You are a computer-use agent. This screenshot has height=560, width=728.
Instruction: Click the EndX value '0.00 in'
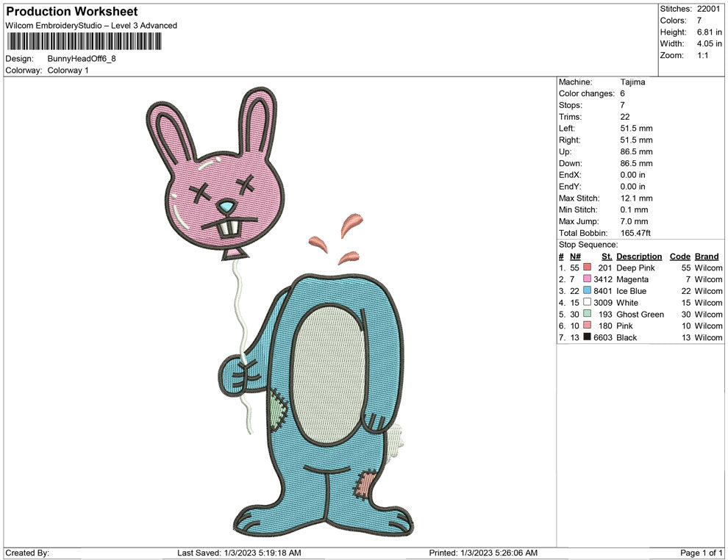click(x=633, y=175)
